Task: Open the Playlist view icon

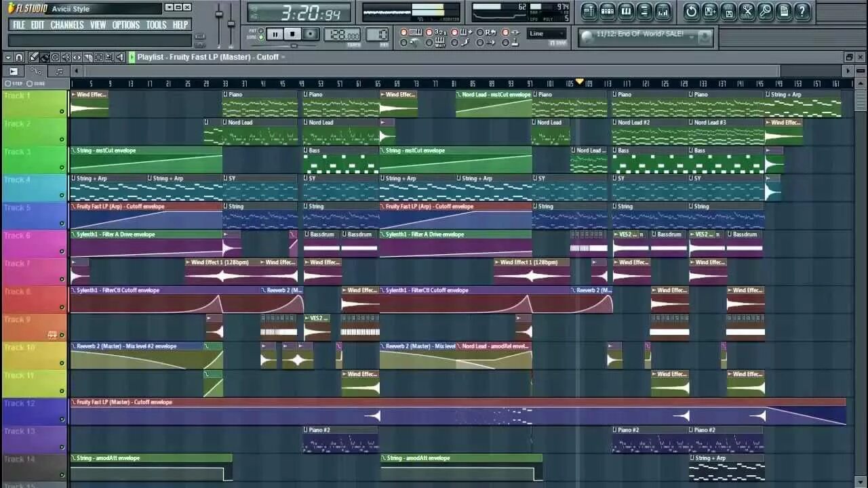Action: (x=589, y=11)
